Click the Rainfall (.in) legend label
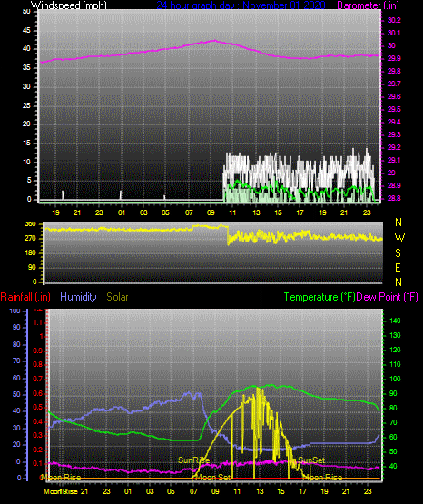 tap(25, 297)
